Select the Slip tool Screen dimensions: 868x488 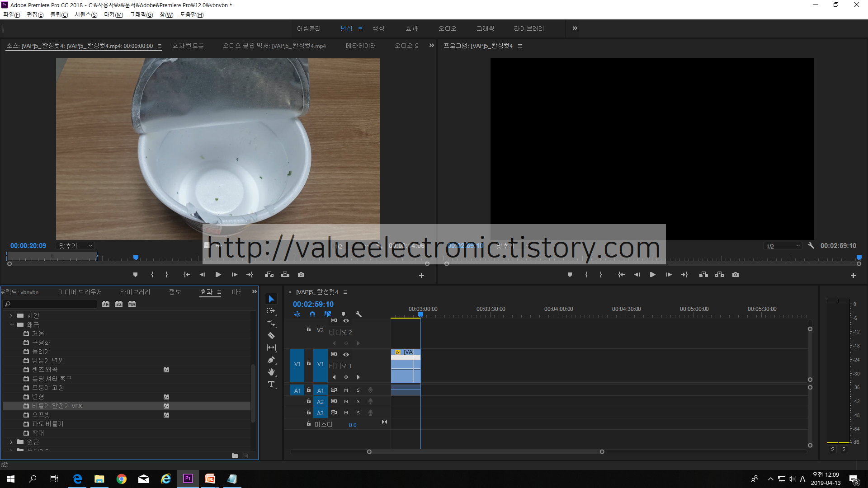click(x=271, y=347)
